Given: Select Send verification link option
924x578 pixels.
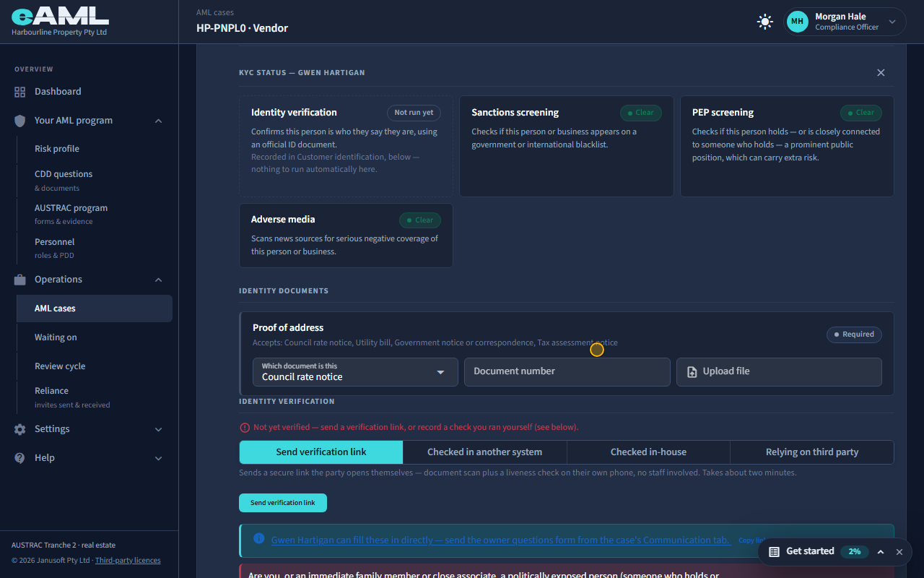Looking at the screenshot, I should pyautogui.click(x=321, y=452).
